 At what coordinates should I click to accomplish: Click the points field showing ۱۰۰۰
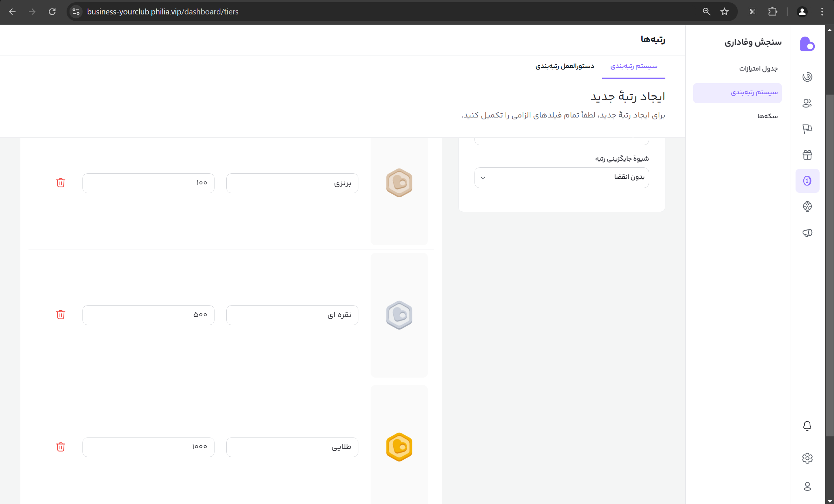coord(148,447)
